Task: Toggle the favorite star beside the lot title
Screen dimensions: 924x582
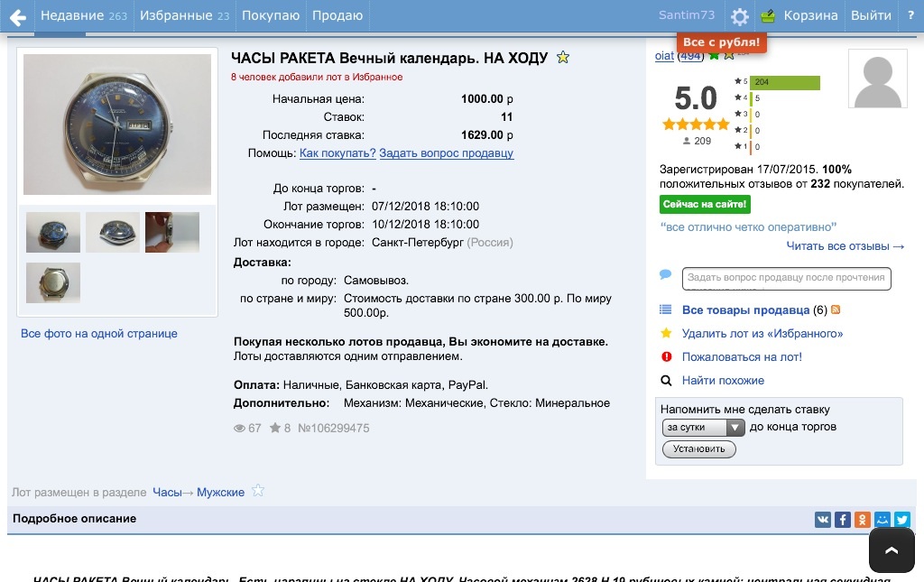Action: pos(563,58)
